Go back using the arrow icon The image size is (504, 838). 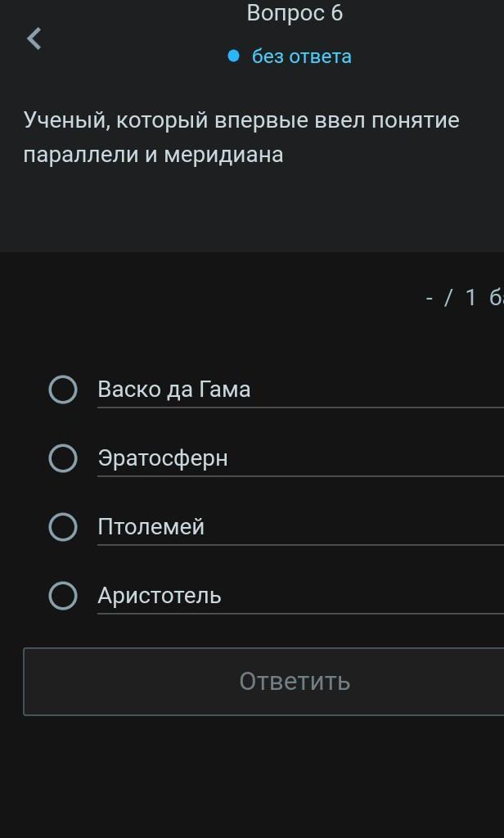pos(34,38)
